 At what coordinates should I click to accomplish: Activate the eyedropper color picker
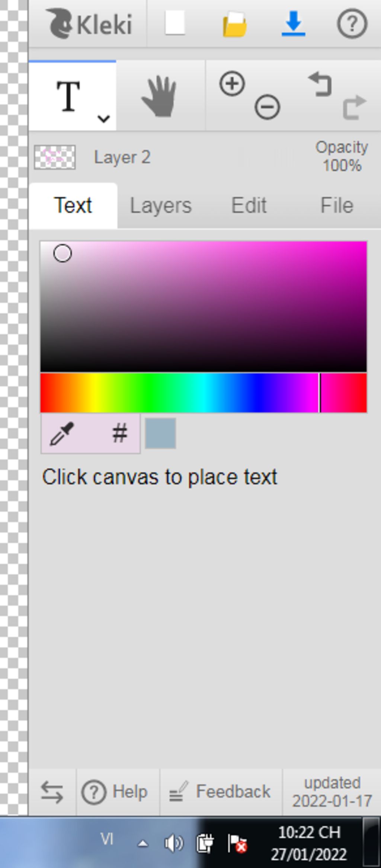(x=63, y=434)
